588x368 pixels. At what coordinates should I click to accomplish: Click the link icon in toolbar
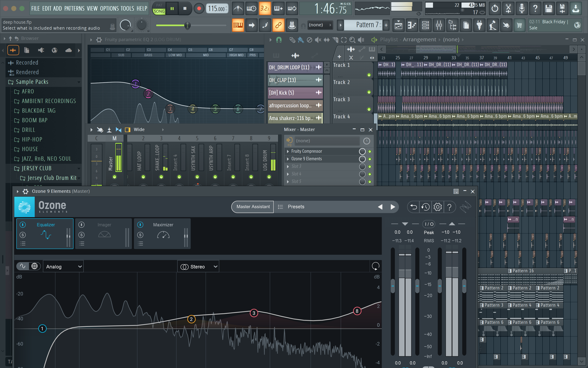pyautogui.click(x=278, y=25)
